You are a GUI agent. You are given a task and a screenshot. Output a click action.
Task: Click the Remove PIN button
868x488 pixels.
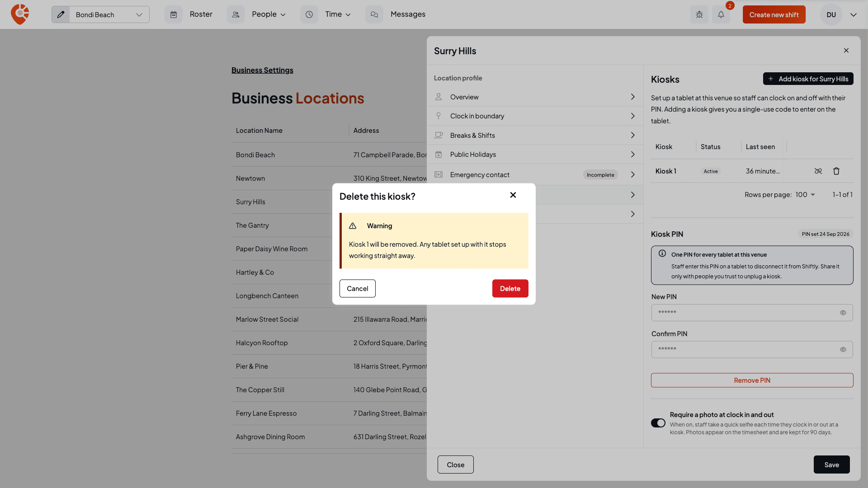[752, 380]
